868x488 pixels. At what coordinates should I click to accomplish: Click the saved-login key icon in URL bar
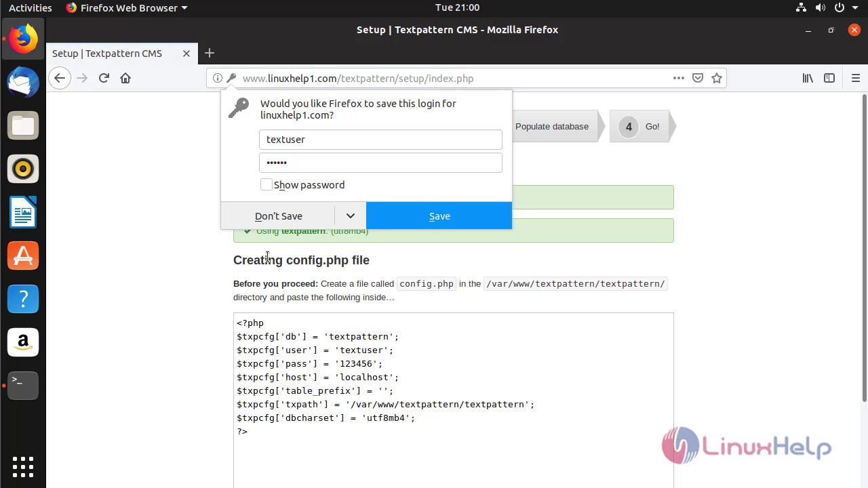[x=231, y=78]
